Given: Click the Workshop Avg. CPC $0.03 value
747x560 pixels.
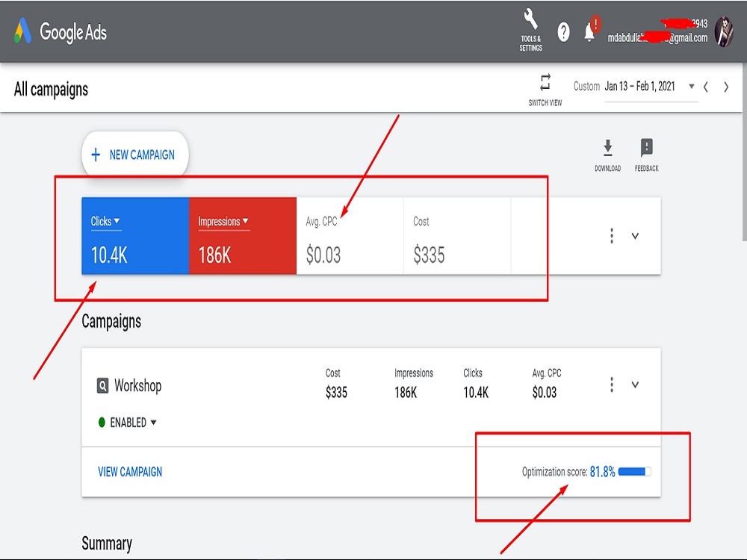Looking at the screenshot, I should (545, 393).
